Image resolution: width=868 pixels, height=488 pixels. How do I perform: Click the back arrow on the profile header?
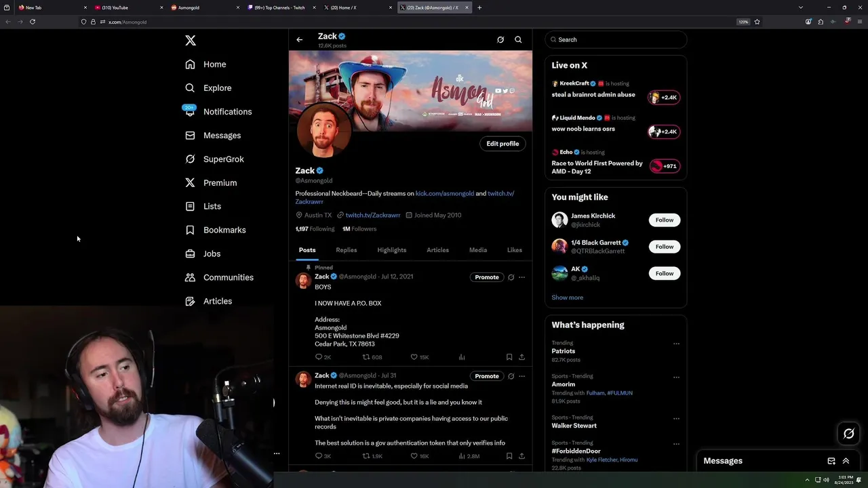[x=299, y=39]
